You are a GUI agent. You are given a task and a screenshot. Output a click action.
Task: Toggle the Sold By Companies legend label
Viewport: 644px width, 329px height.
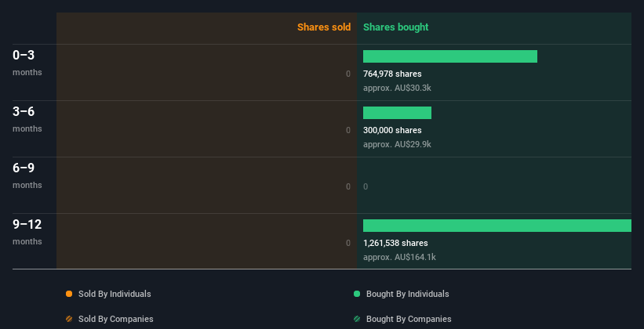[116, 319]
